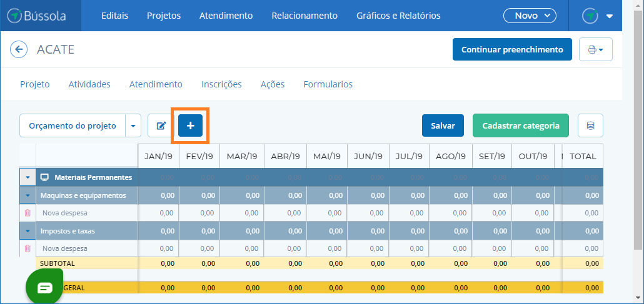Screen dimensions: 644x304
Task: Click Cadastrar categoria button
Action: (x=521, y=125)
